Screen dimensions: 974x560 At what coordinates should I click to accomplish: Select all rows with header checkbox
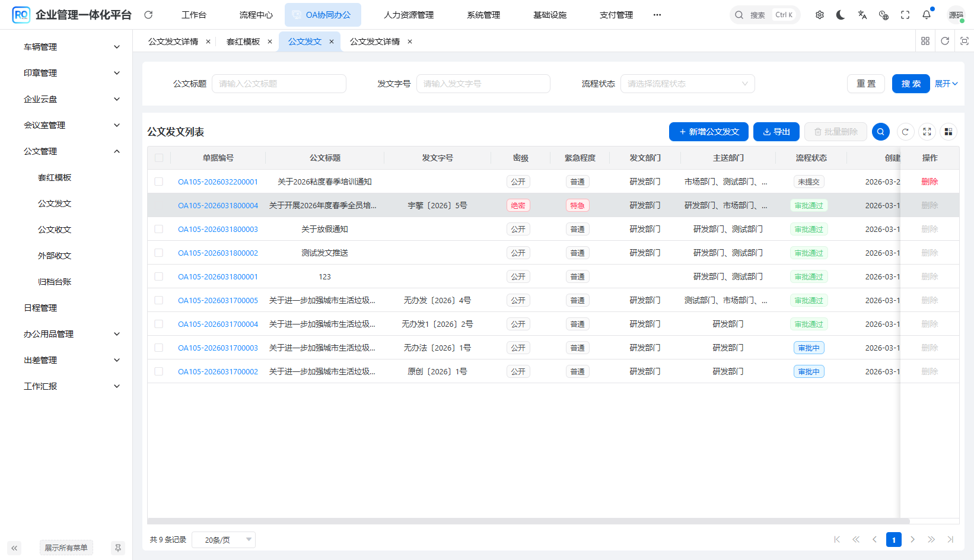click(159, 158)
